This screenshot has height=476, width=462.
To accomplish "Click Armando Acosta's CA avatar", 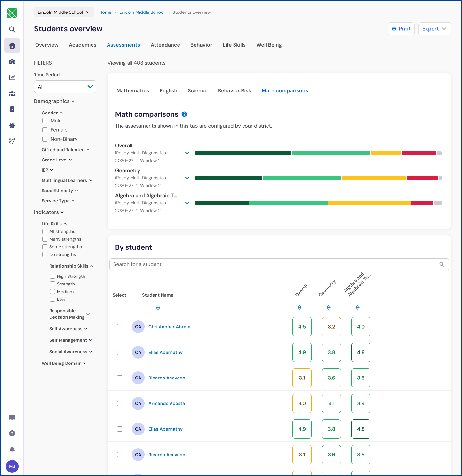I will [138, 403].
